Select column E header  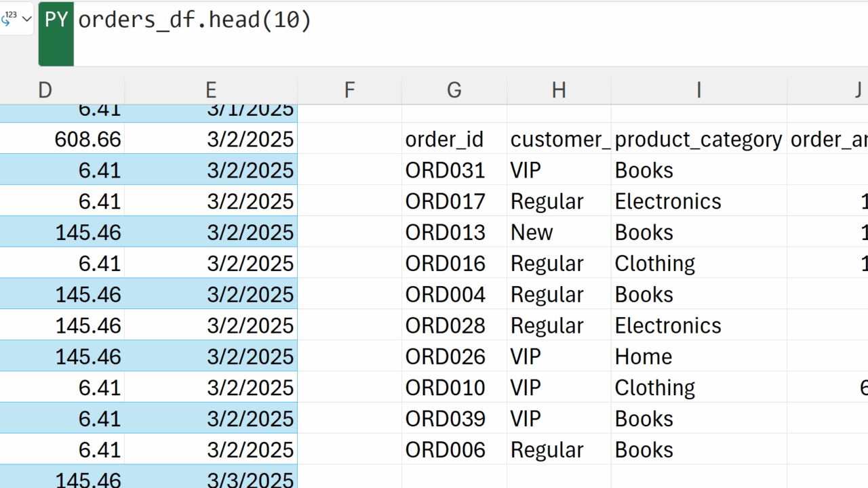(211, 90)
